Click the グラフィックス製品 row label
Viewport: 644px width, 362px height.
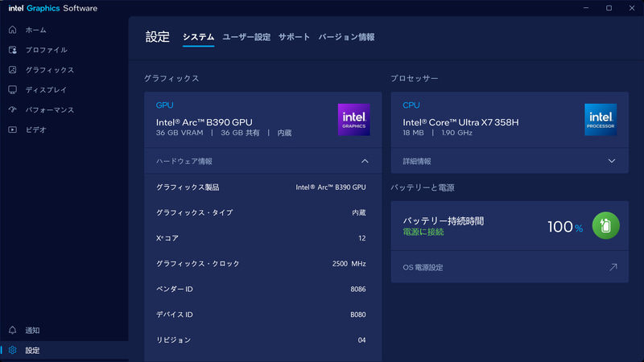click(x=188, y=187)
